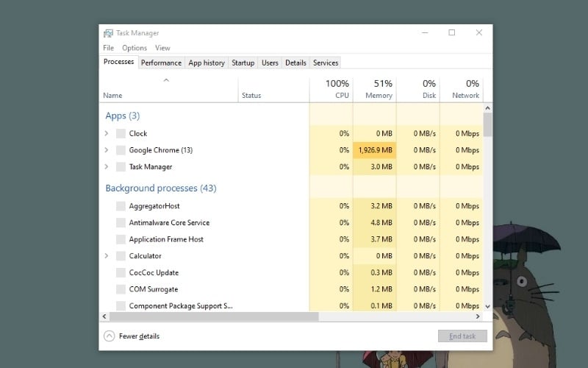Click the Clock app icon placeholder
The height and width of the screenshot is (368, 588).
[x=121, y=133]
